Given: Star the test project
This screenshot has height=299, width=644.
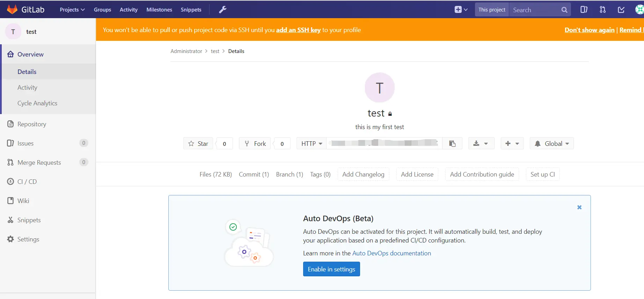Looking at the screenshot, I should [198, 143].
